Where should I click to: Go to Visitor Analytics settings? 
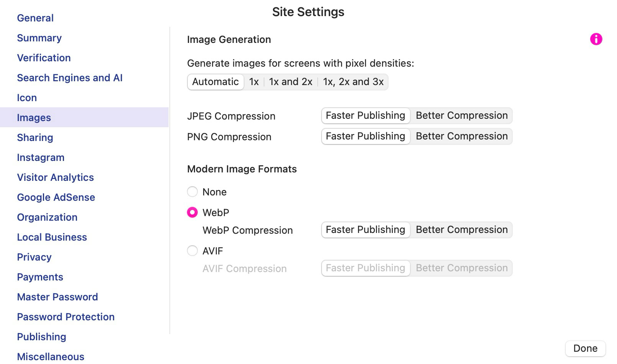pyautogui.click(x=55, y=177)
